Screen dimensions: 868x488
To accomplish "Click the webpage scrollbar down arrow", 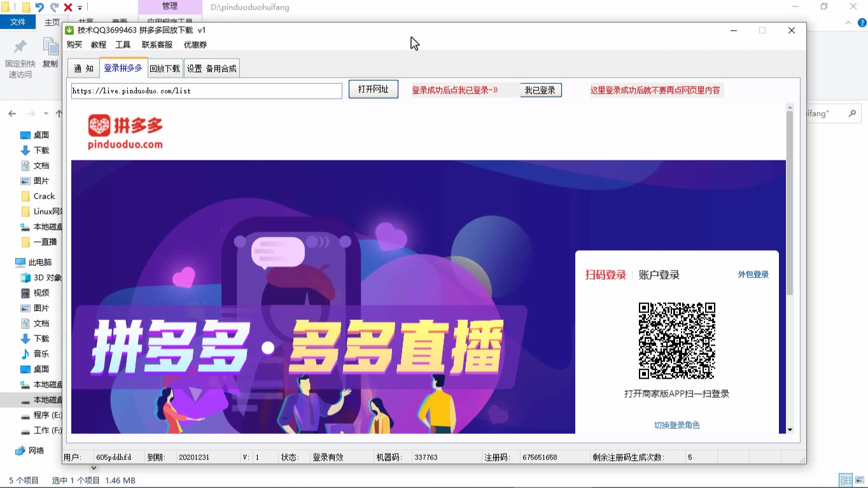I will click(790, 429).
